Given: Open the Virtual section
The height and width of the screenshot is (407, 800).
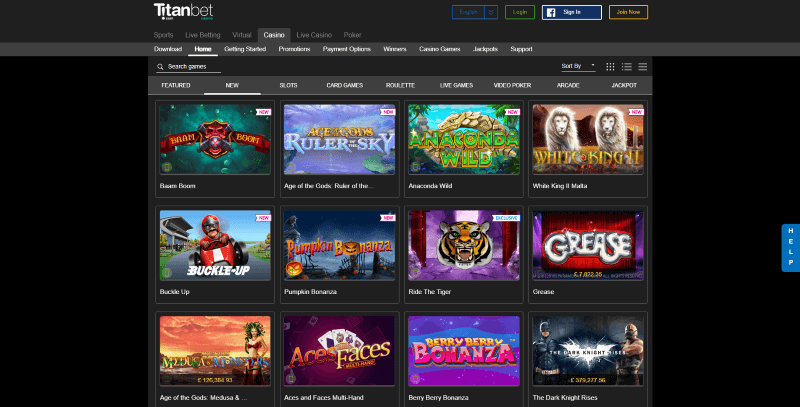Looking at the screenshot, I should 242,35.
